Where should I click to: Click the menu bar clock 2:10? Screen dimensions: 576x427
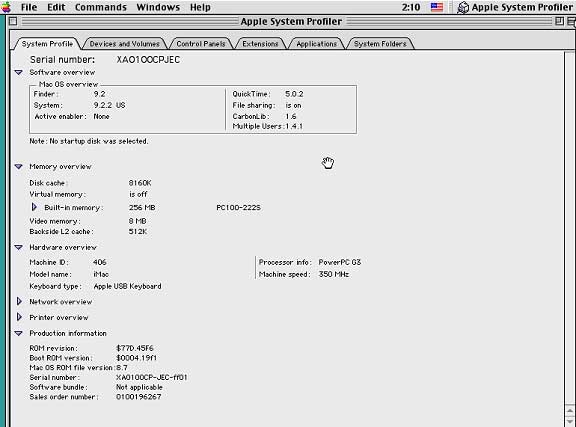[411, 7]
